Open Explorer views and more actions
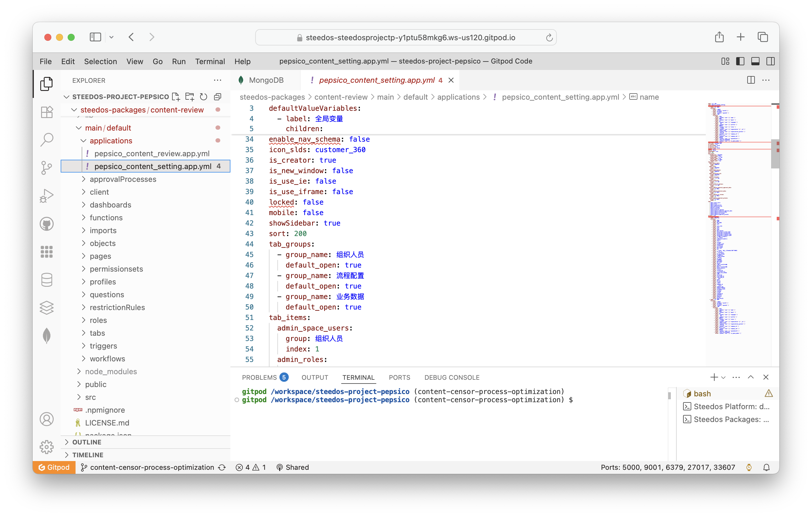Image resolution: width=812 pixels, height=517 pixels. (218, 80)
